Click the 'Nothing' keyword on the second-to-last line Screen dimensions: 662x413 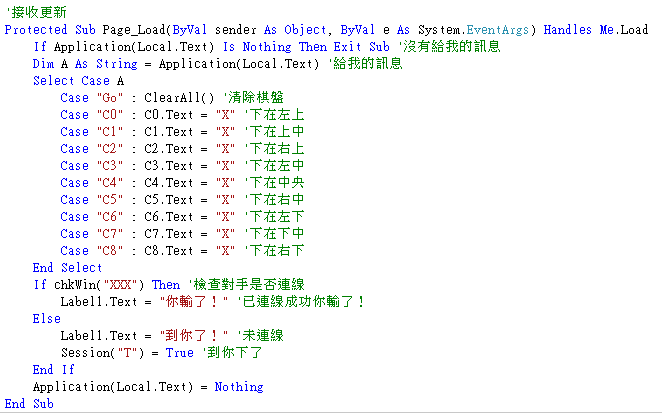coord(238,386)
